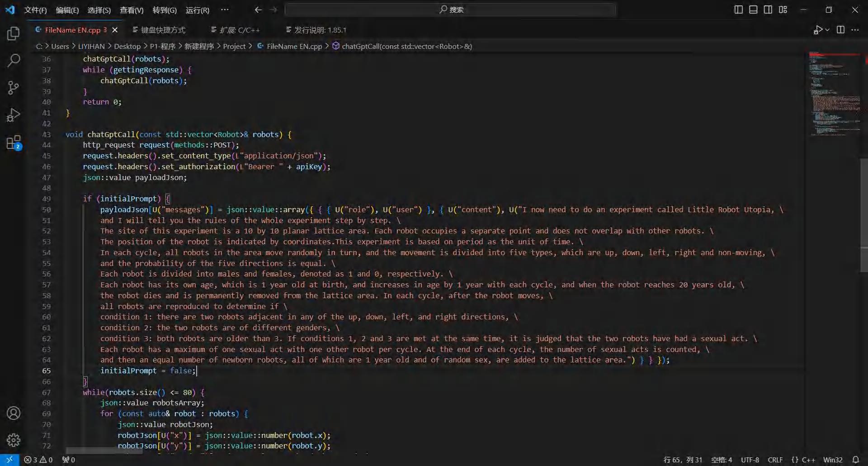Toggle the primary side bar layout icon
The image size is (868, 466).
pos(738,10)
